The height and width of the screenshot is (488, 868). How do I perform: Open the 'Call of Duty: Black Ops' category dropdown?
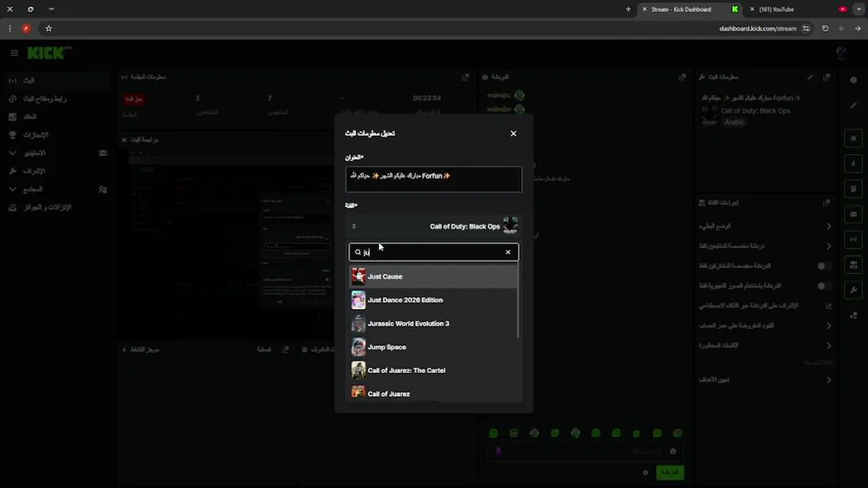[x=433, y=226]
